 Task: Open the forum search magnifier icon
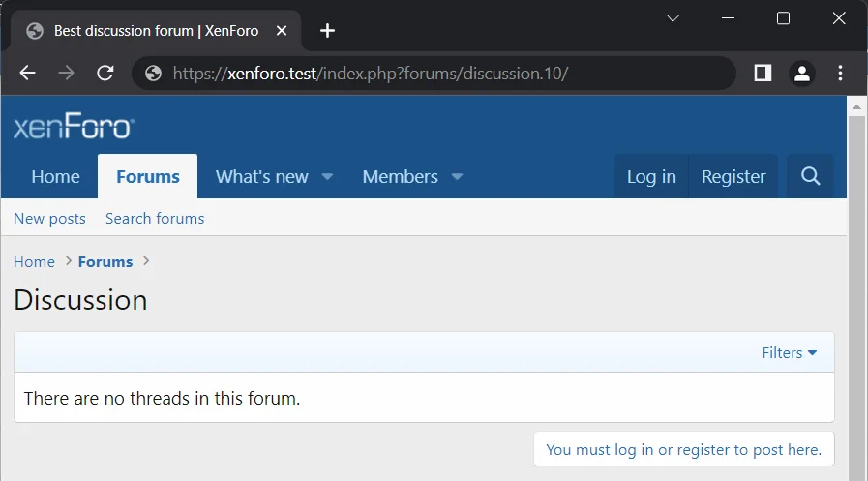coord(810,176)
